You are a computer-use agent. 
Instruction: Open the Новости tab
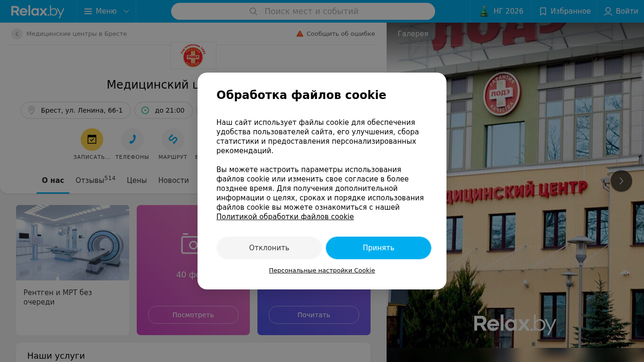(173, 181)
